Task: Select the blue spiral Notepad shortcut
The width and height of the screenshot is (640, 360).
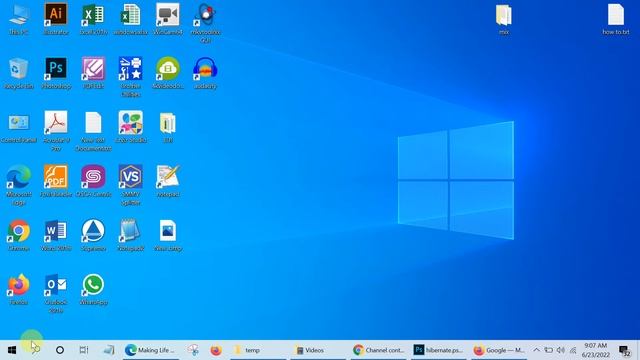Action: point(131,235)
